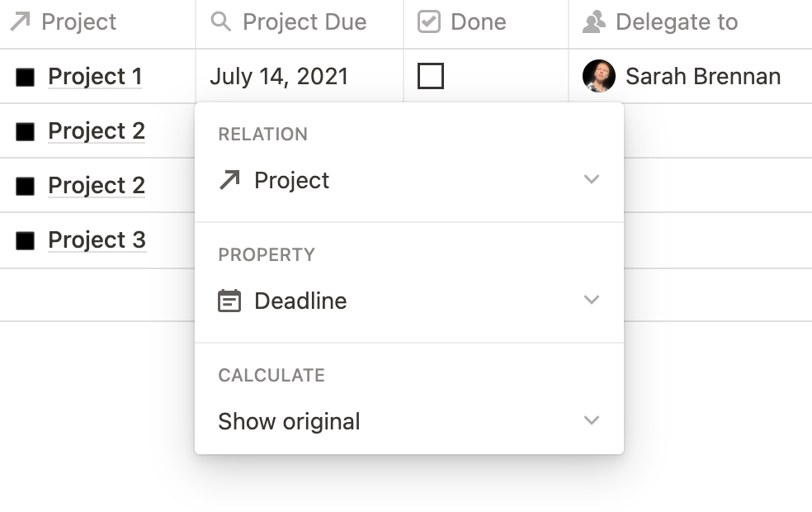This screenshot has width=812, height=512.
Task: Expand the Relation Project dropdown chevron
Action: (592, 179)
